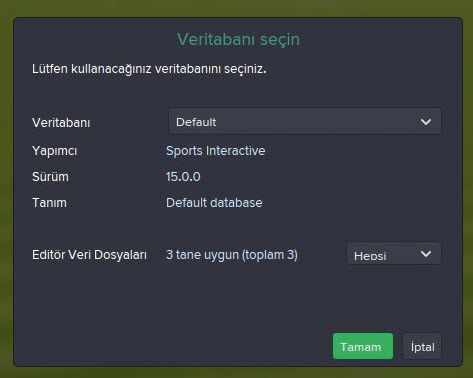Select the 'Veritabanı seçin' dialog title
The height and width of the screenshot is (378, 473).
tap(238, 39)
